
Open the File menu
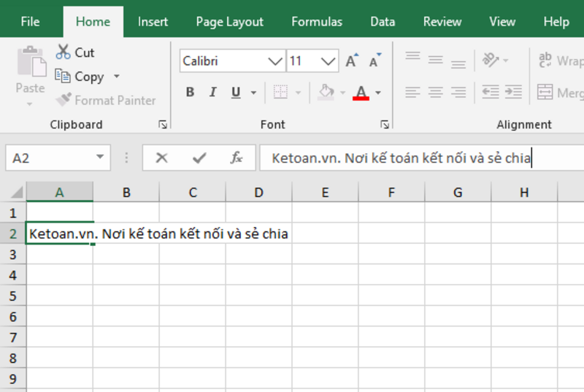pyautogui.click(x=31, y=22)
